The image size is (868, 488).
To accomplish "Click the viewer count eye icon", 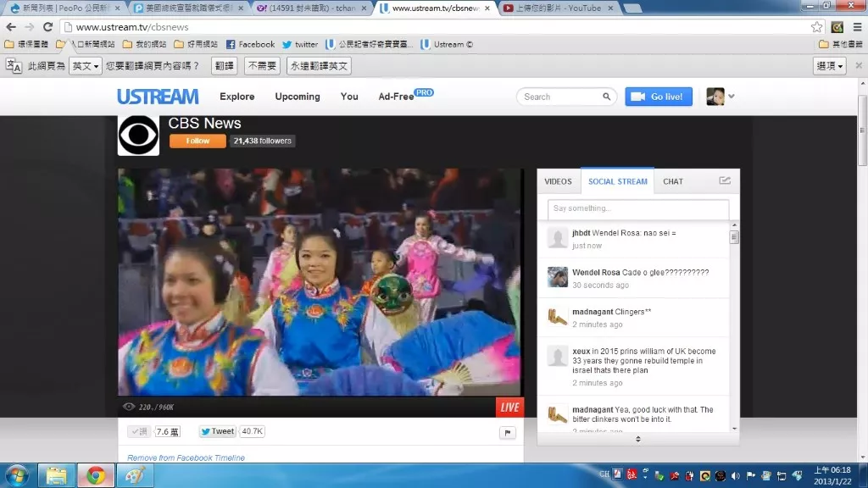I will click(x=129, y=407).
